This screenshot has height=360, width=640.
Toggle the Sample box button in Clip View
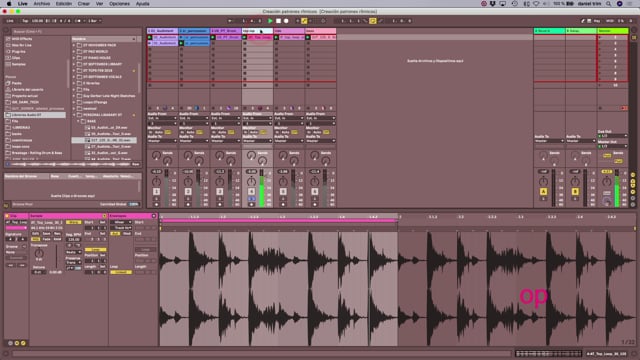[x=17, y=343]
